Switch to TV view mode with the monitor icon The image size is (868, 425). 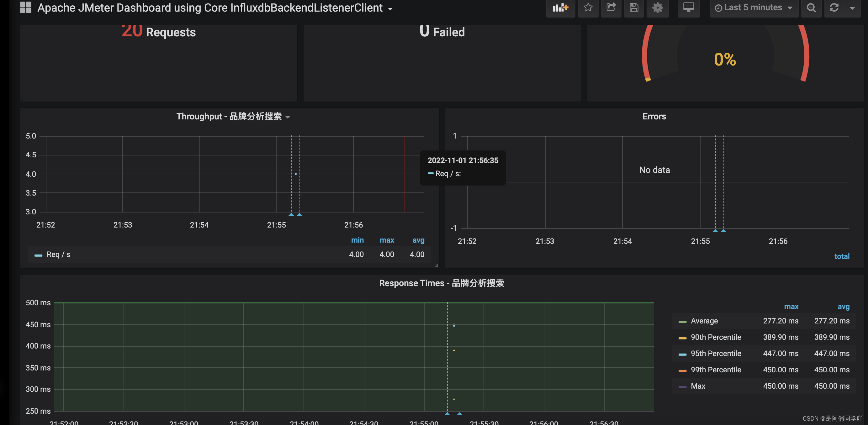688,8
